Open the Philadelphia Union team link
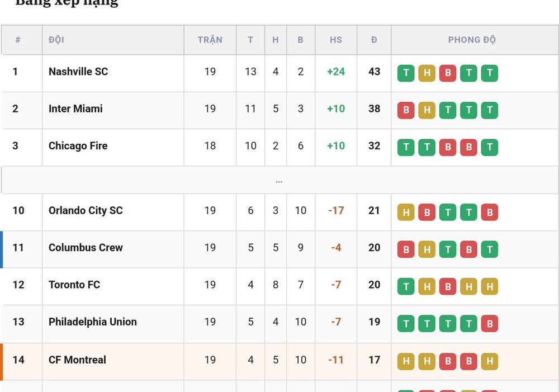 93,322
